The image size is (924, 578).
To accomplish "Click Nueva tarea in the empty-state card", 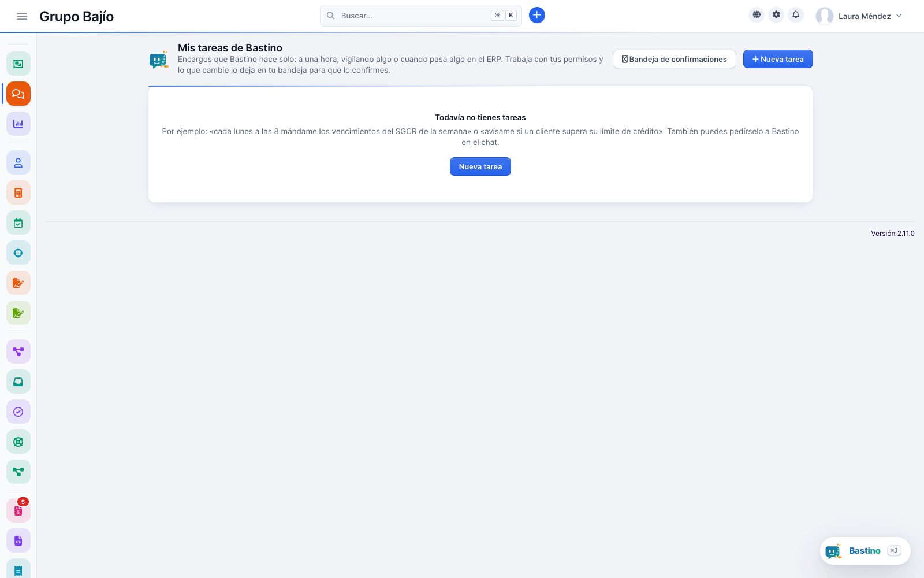I will (480, 166).
